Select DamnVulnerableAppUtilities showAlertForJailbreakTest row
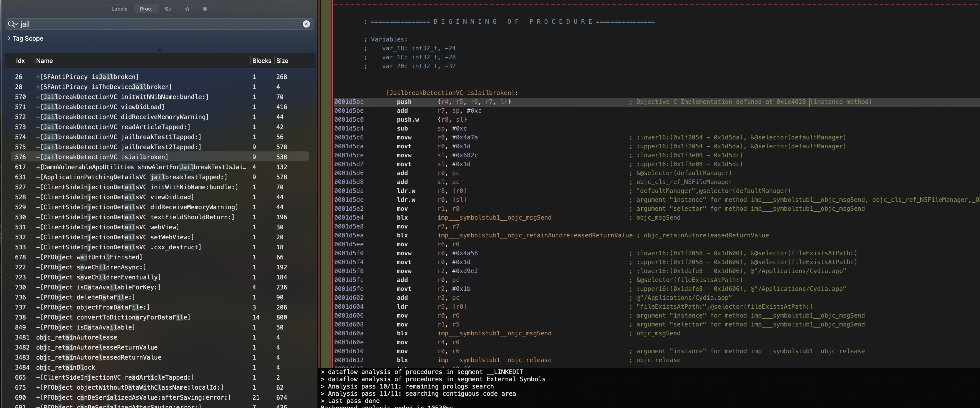980x408 pixels. click(x=160, y=167)
